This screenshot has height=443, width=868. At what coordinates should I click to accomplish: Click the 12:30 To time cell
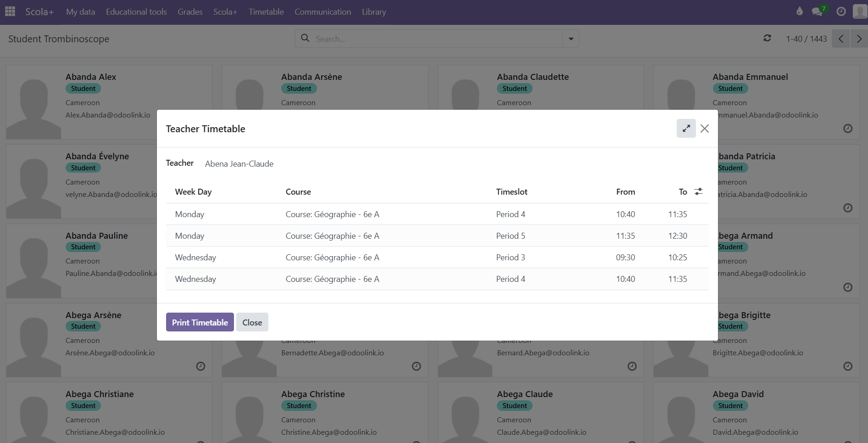678,236
